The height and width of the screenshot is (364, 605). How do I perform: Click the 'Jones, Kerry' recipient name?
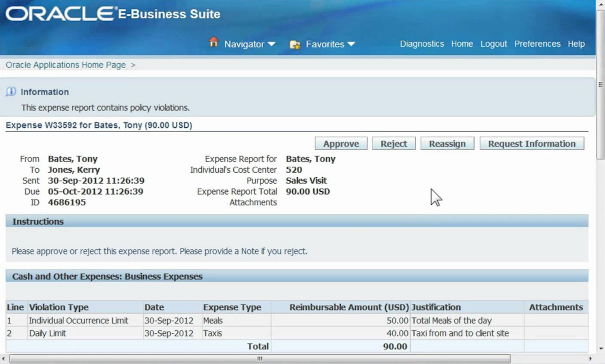coord(74,170)
